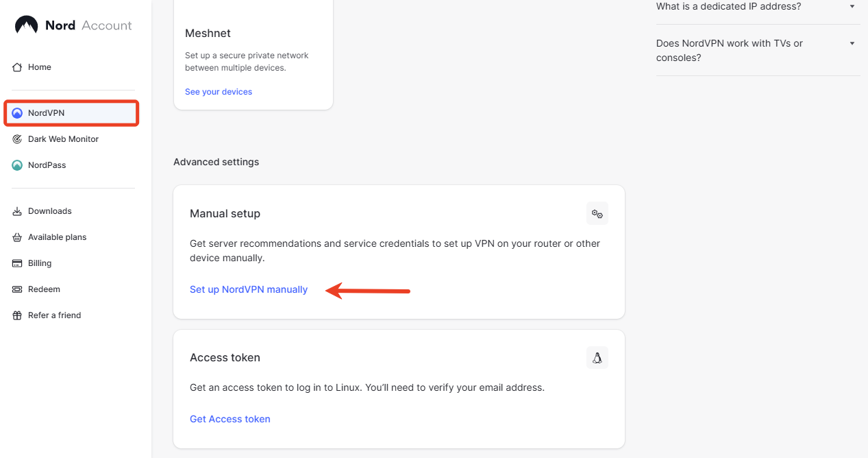Click the Meshnet description text
868x458 pixels.
pyautogui.click(x=247, y=62)
